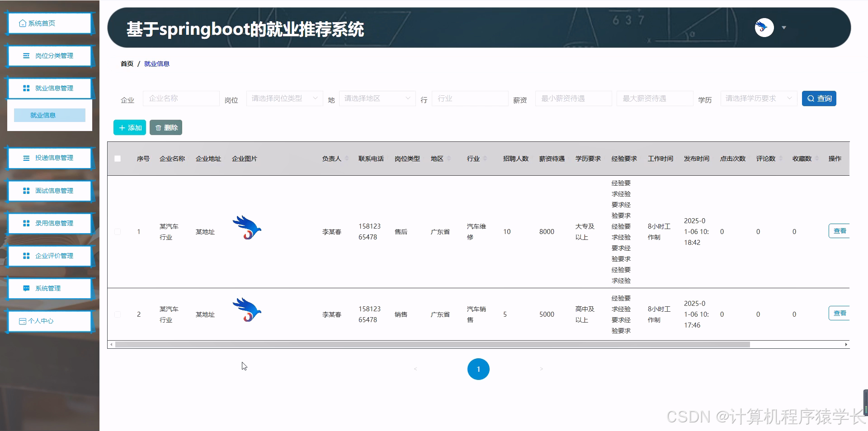Click the grid icon on 面试信息管理
The width and height of the screenshot is (868, 431).
(x=25, y=191)
